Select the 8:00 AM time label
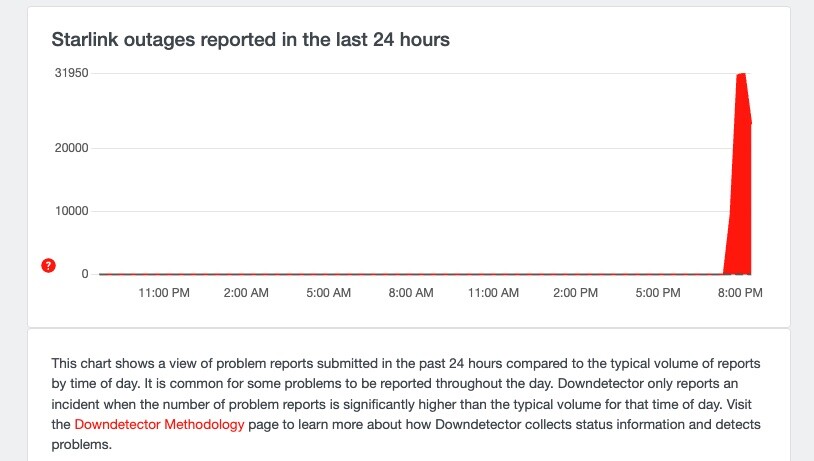 (410, 293)
